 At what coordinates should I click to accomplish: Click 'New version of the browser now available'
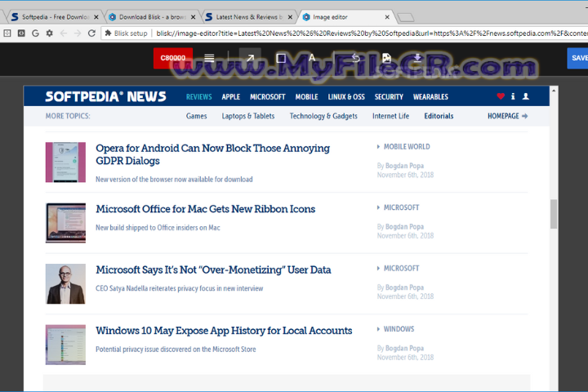[x=174, y=179]
